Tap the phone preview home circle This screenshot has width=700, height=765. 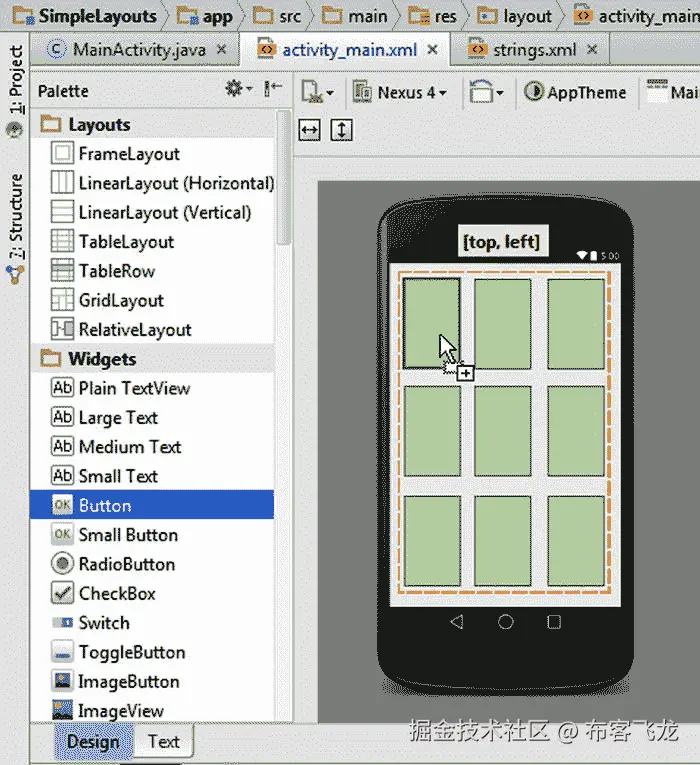506,622
